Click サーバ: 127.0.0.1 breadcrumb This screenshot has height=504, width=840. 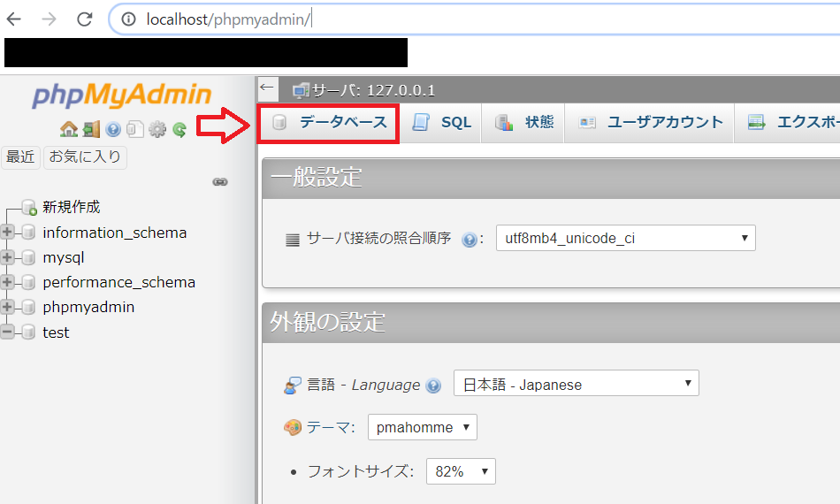tap(373, 90)
